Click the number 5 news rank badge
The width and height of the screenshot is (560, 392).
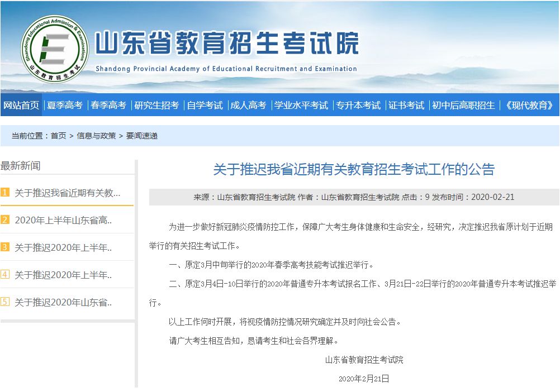point(5,302)
